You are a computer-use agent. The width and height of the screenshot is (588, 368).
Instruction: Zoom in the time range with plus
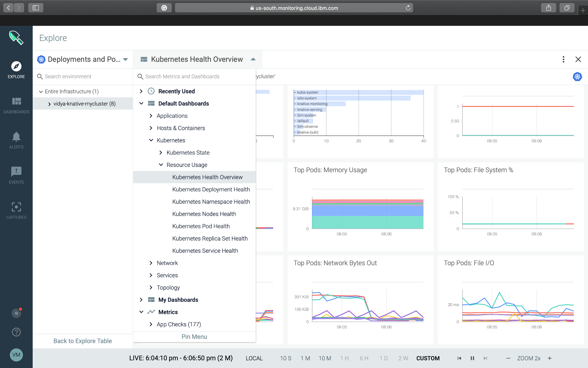pyautogui.click(x=549, y=358)
